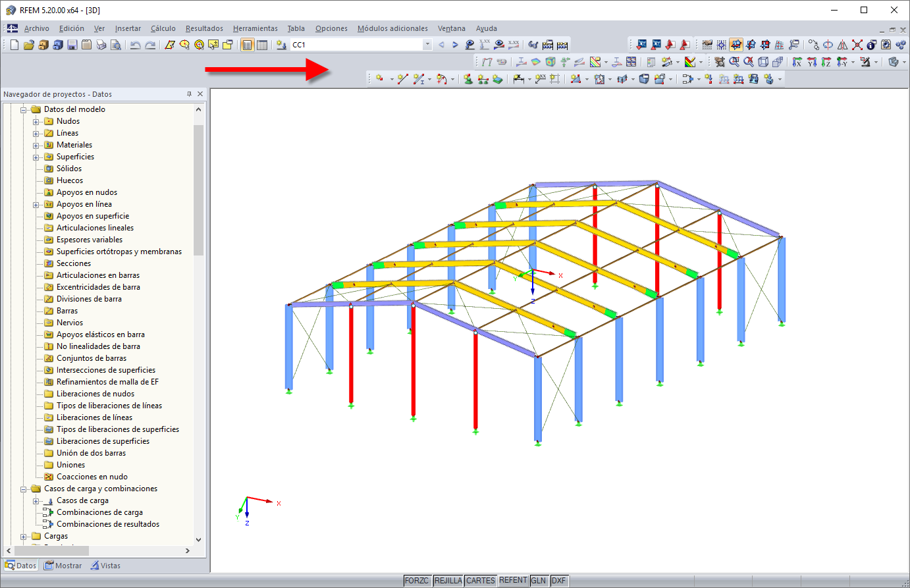
Task: Expand the Apoyos en línea node
Action: tap(36, 205)
